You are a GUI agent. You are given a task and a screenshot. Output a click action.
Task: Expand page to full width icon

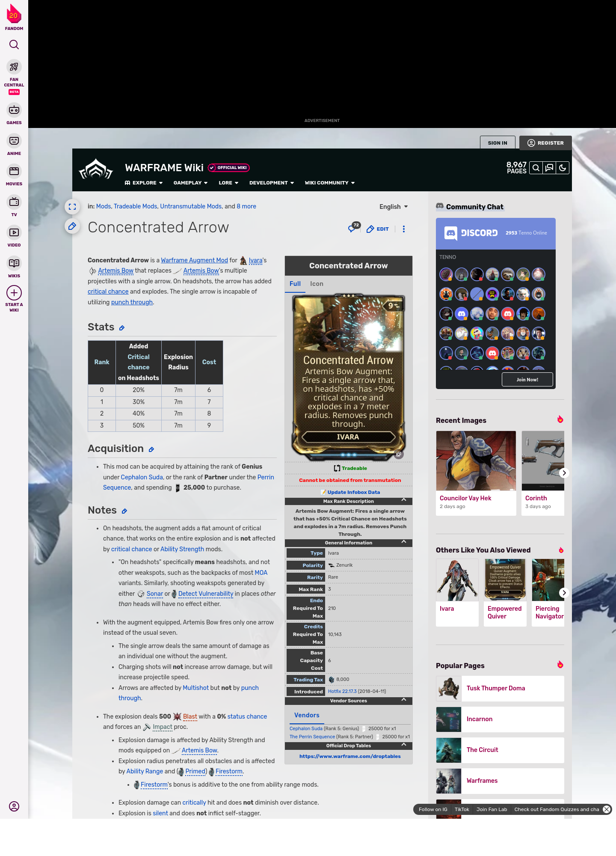point(72,207)
